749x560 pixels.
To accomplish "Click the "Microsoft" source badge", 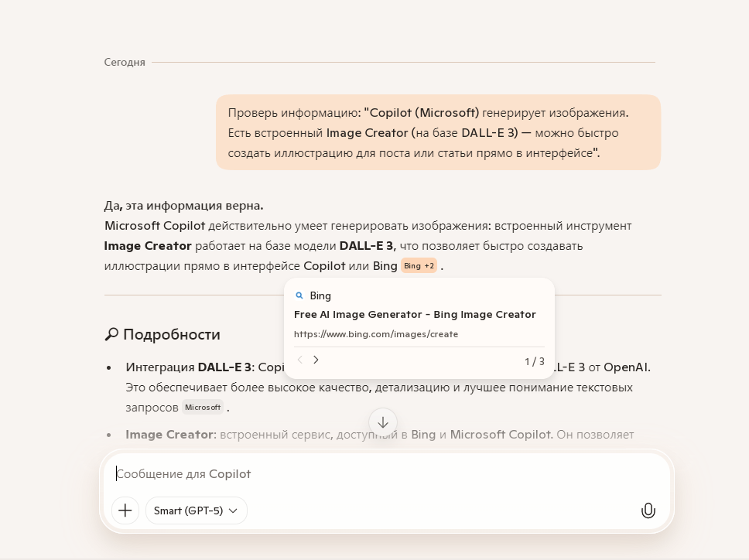I will [203, 407].
